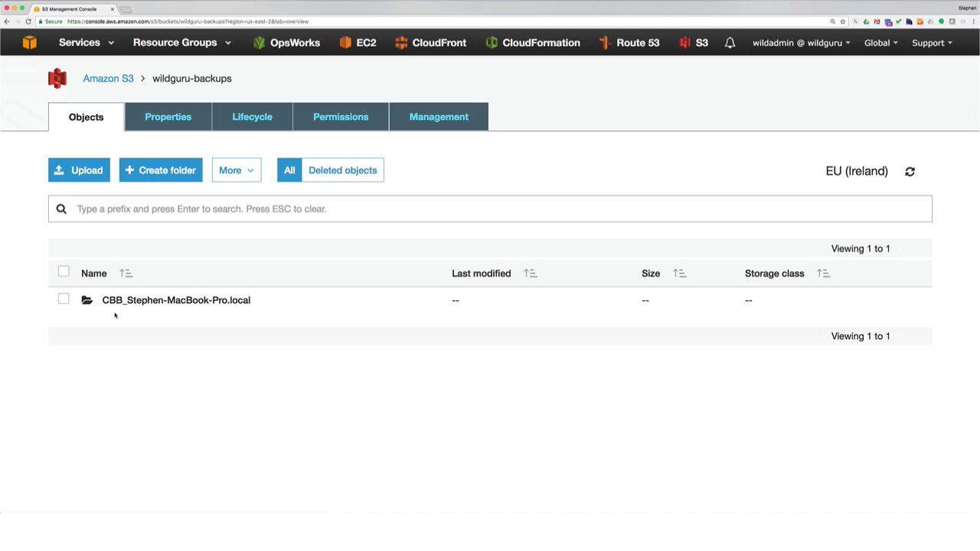Click the wildguru-backups breadcrumb
Viewport: 980px width, 551px height.
coord(191,78)
